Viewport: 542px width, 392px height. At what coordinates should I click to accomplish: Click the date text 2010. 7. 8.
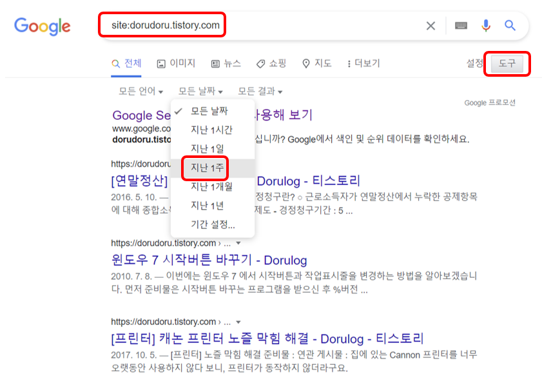coord(131,276)
